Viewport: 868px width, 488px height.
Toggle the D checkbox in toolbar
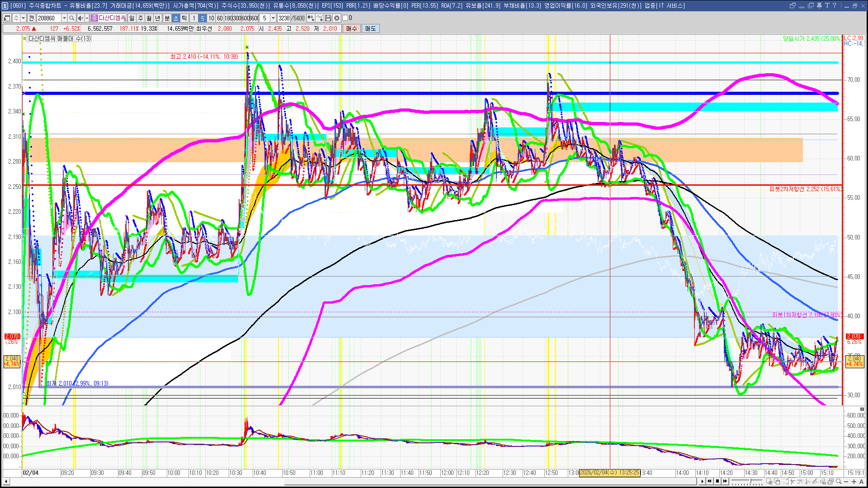coord(345,18)
